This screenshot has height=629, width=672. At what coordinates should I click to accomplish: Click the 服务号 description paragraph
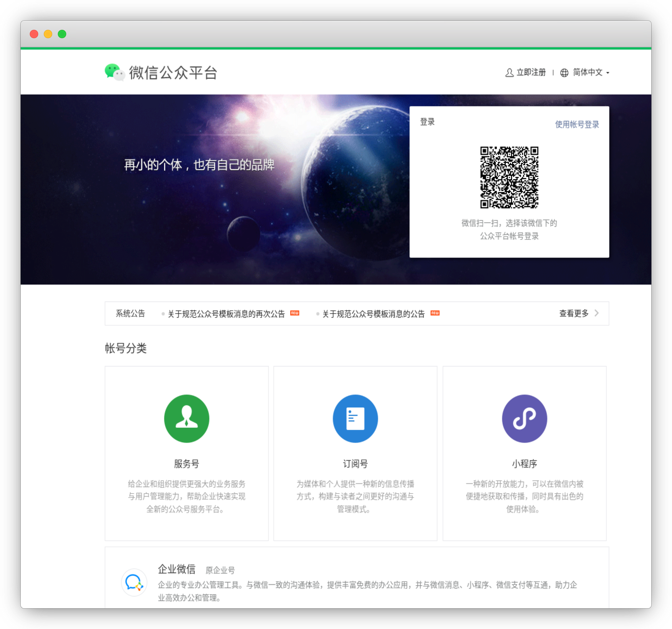click(186, 496)
